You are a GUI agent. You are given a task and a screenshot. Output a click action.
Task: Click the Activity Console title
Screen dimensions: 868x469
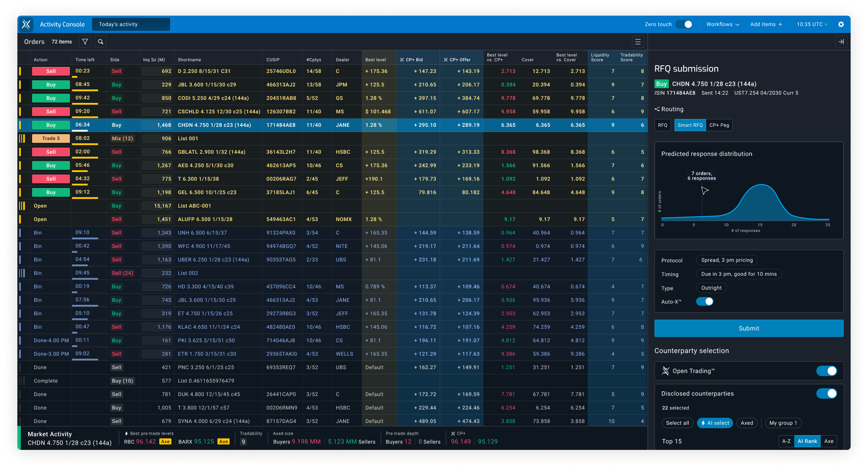click(x=62, y=24)
